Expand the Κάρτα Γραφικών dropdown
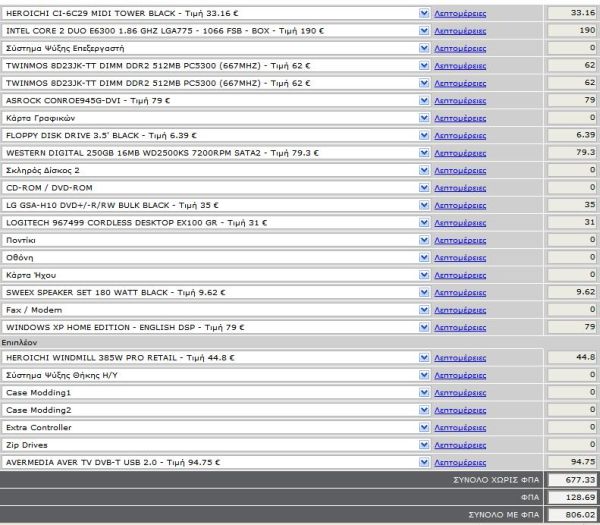Image resolution: width=600 pixels, height=525 pixels. (424, 118)
